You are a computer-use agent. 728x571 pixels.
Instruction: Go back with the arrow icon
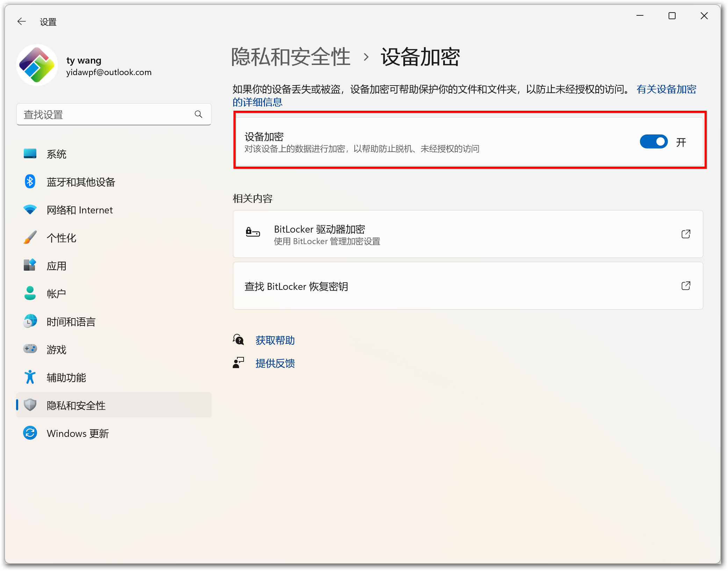coord(22,22)
